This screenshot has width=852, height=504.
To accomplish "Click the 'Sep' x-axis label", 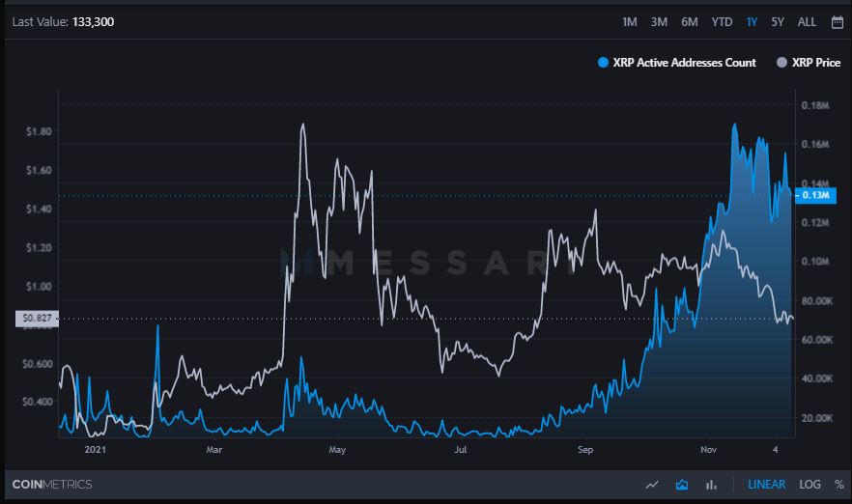I will [585, 450].
